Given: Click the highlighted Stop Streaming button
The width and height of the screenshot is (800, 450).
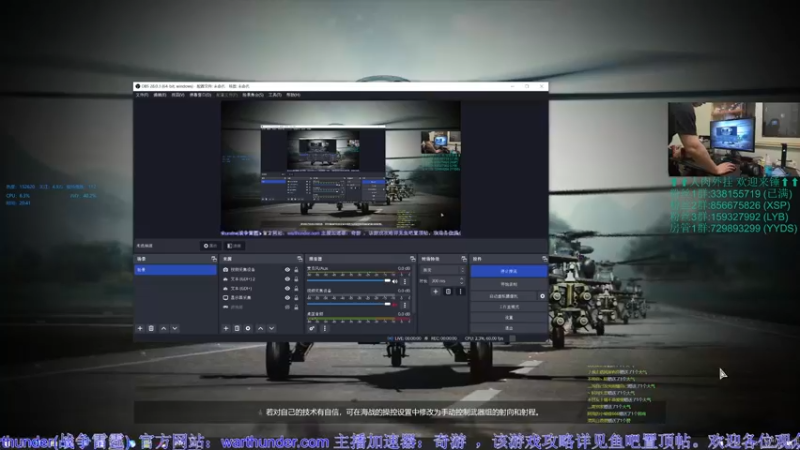Looking at the screenshot, I should (x=509, y=271).
